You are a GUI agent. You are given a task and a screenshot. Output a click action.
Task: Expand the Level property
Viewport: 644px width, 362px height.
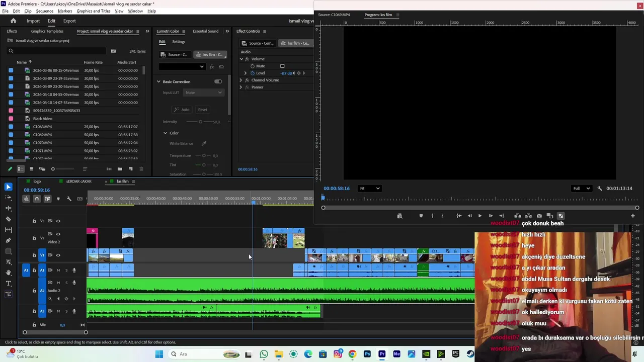(x=246, y=73)
